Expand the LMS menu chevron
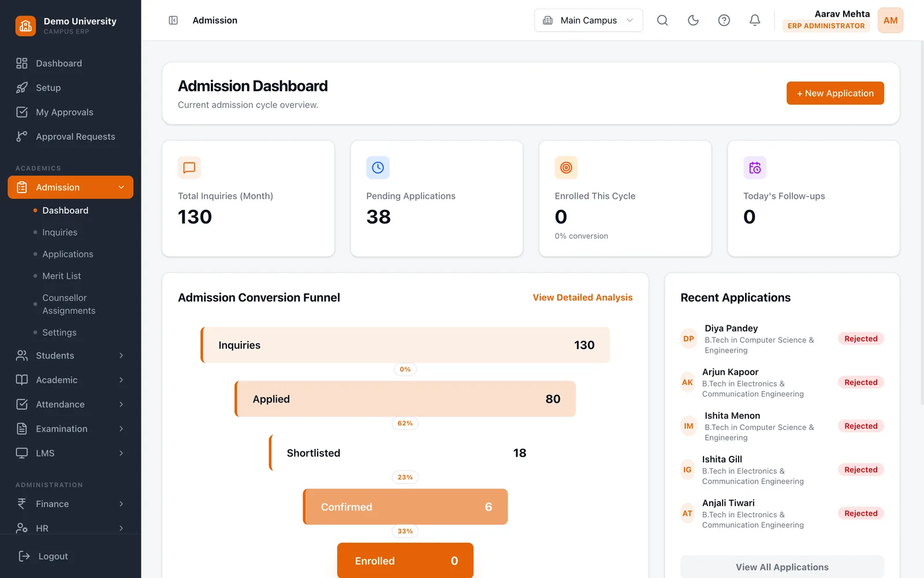Screen dimensions: 924x578 point(121,453)
